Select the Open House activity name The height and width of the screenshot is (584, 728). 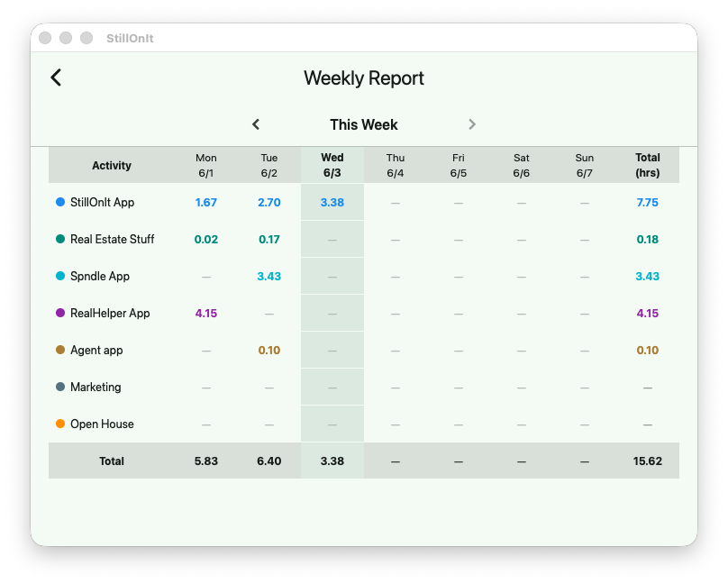pos(102,424)
